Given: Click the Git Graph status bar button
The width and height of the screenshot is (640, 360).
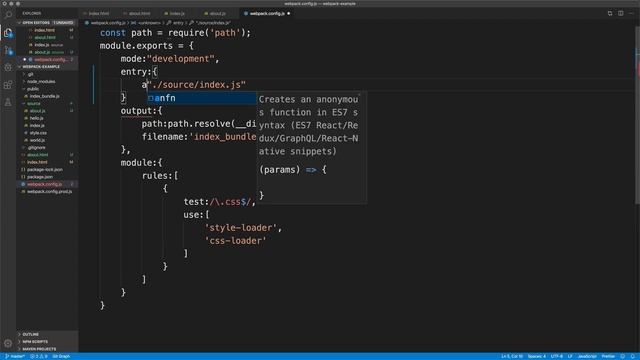Looking at the screenshot, I should 61,356.
